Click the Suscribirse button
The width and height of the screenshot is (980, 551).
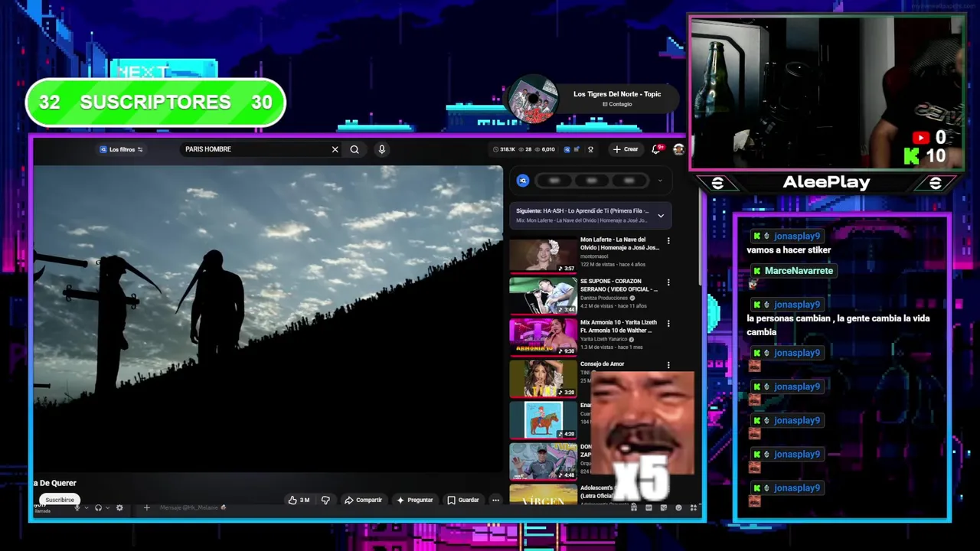pyautogui.click(x=60, y=500)
